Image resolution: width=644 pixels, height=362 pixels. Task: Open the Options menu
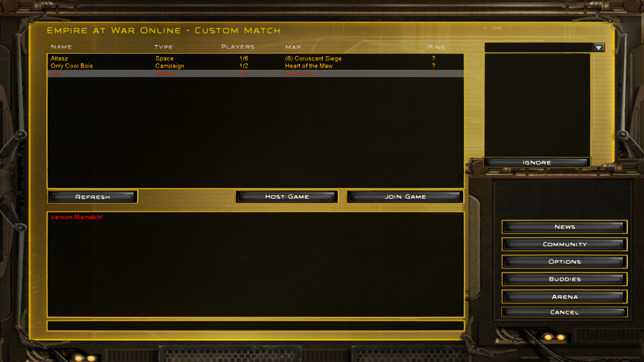565,261
